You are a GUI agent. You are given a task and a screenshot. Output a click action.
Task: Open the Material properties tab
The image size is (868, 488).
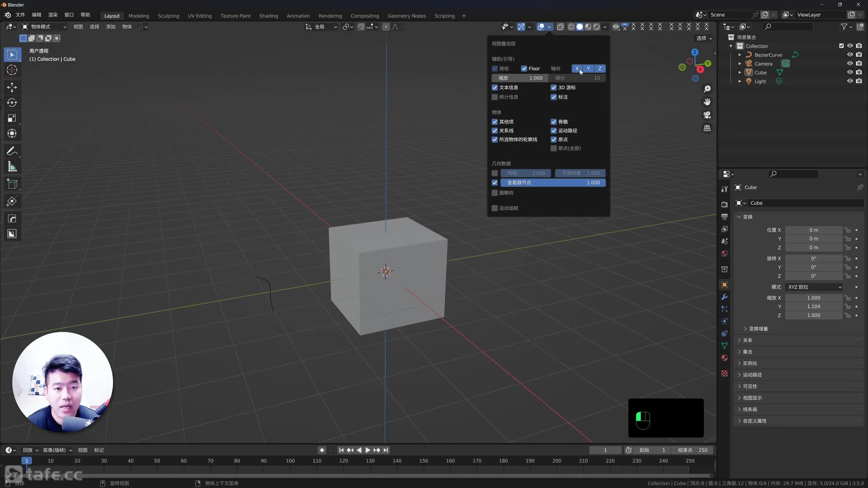(724, 358)
